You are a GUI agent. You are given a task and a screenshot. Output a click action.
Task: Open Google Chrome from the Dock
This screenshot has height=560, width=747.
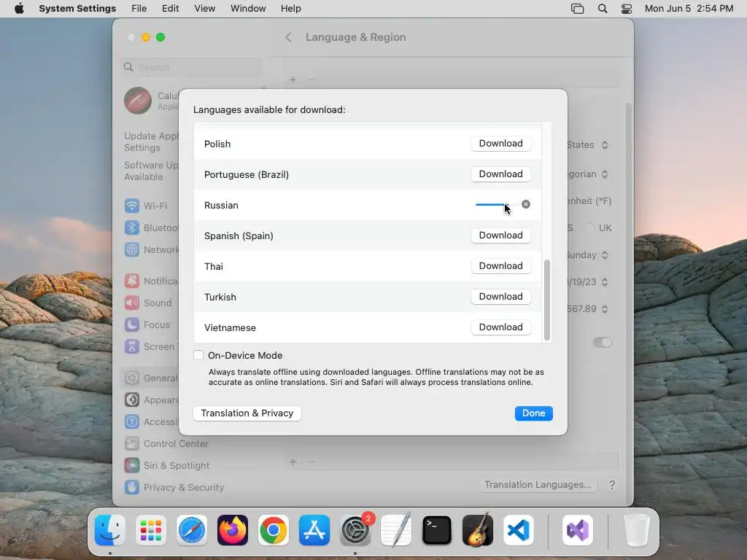(x=274, y=530)
